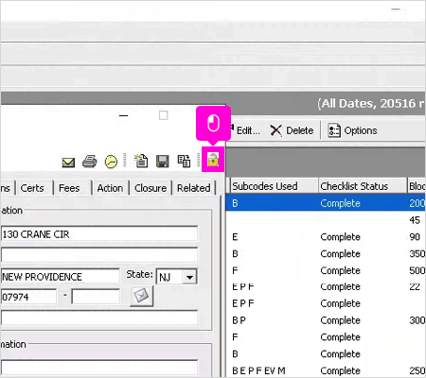Click the block value 90 cell
The width and height of the screenshot is (426, 378).
click(415, 237)
